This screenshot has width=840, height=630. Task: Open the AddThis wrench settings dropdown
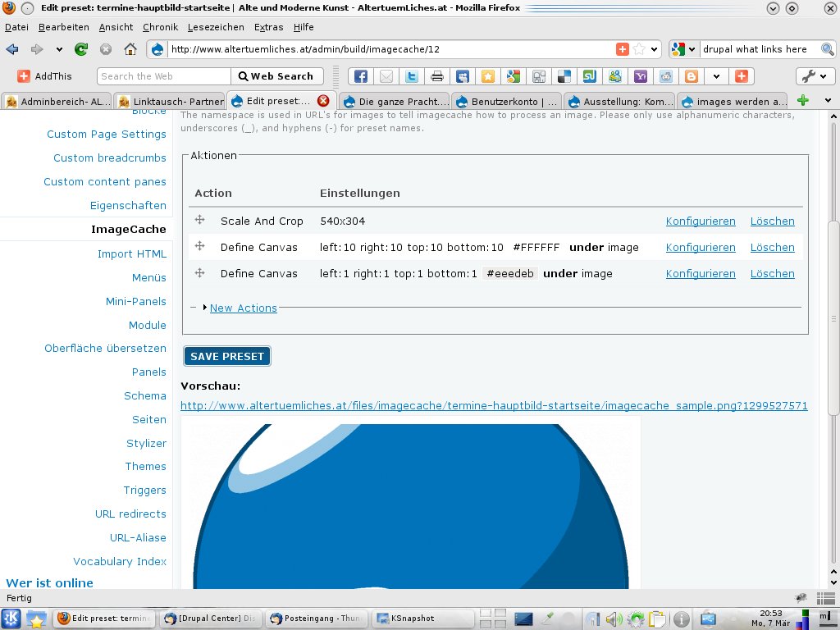[815, 76]
